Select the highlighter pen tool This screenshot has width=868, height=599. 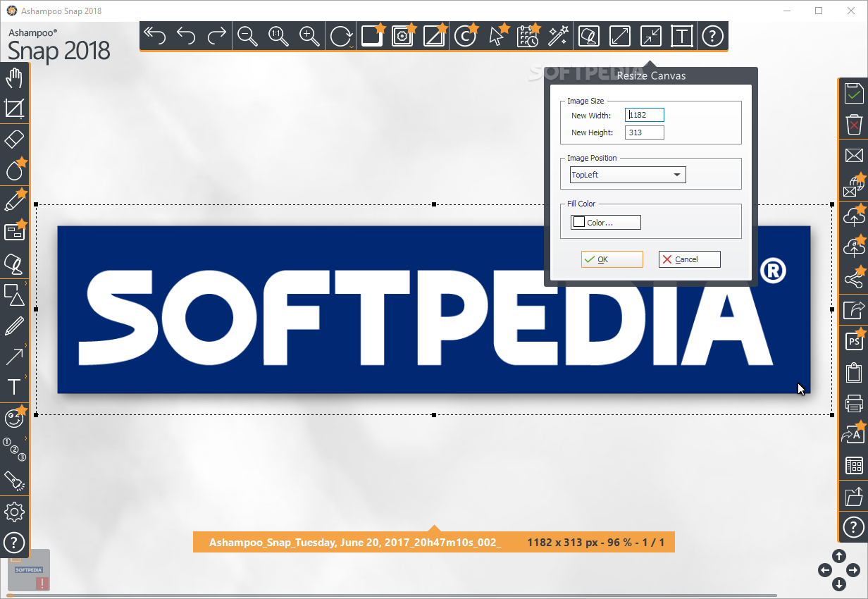[x=15, y=200]
